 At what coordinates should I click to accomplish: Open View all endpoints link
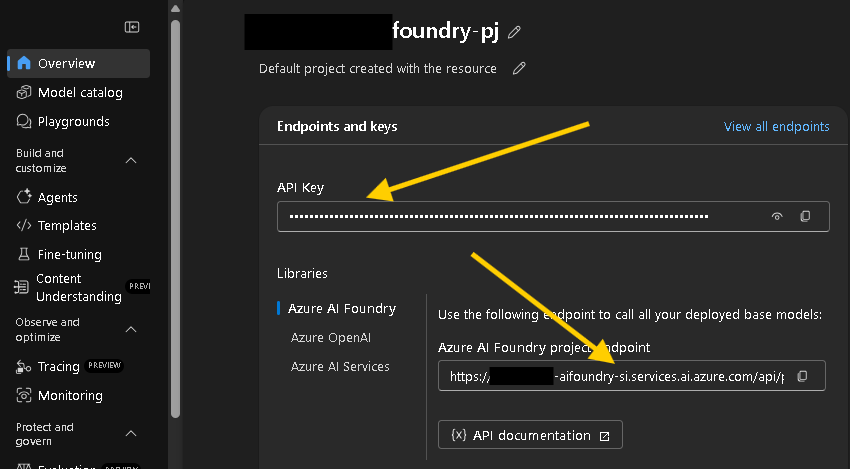[x=776, y=126]
